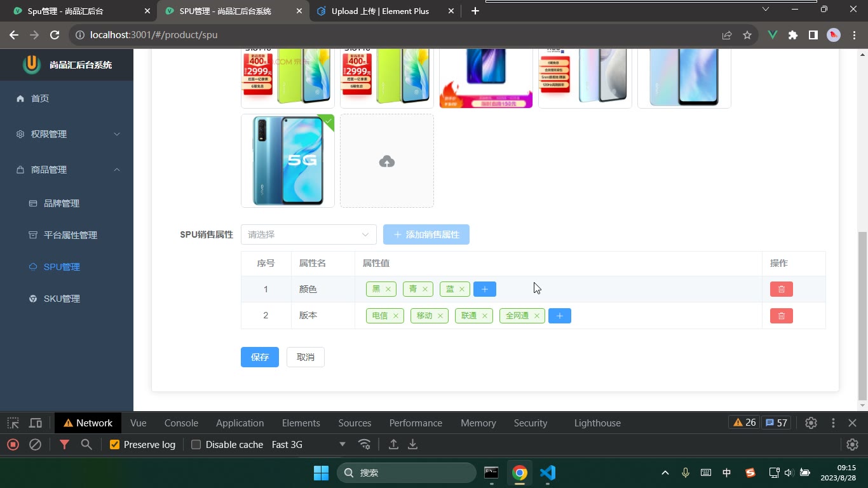Toggle the device toolbar in DevTools
The image size is (868, 488).
pyautogui.click(x=36, y=423)
